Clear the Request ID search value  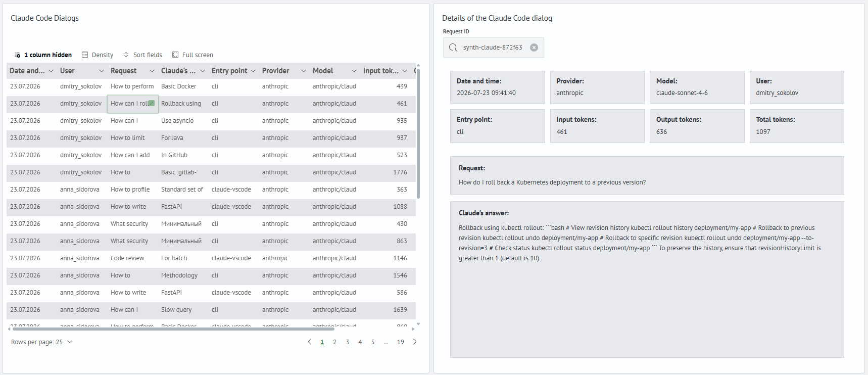[x=534, y=48]
